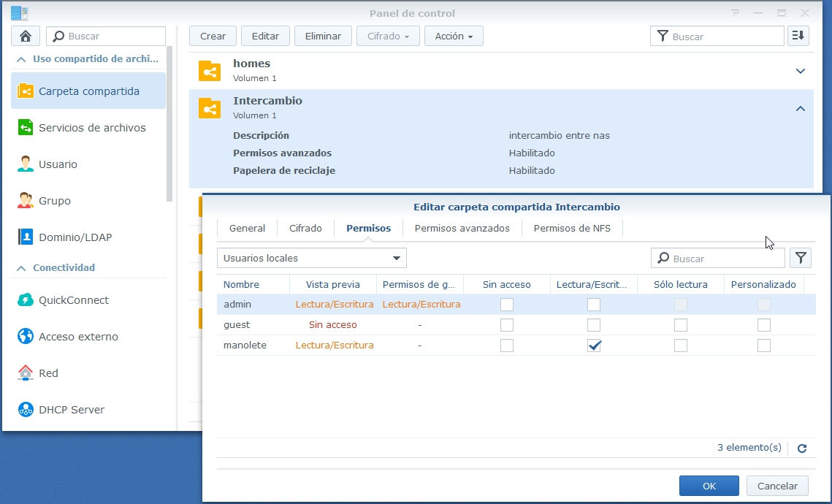
Task: Click the OK button
Action: click(709, 486)
